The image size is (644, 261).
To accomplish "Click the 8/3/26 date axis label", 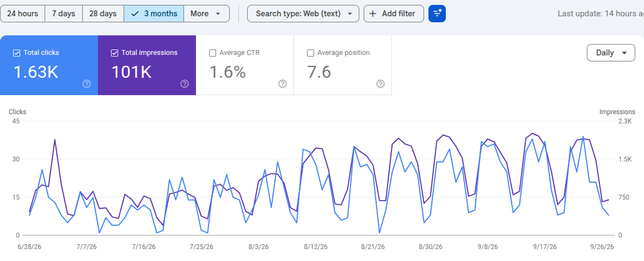I will pyautogui.click(x=259, y=247).
